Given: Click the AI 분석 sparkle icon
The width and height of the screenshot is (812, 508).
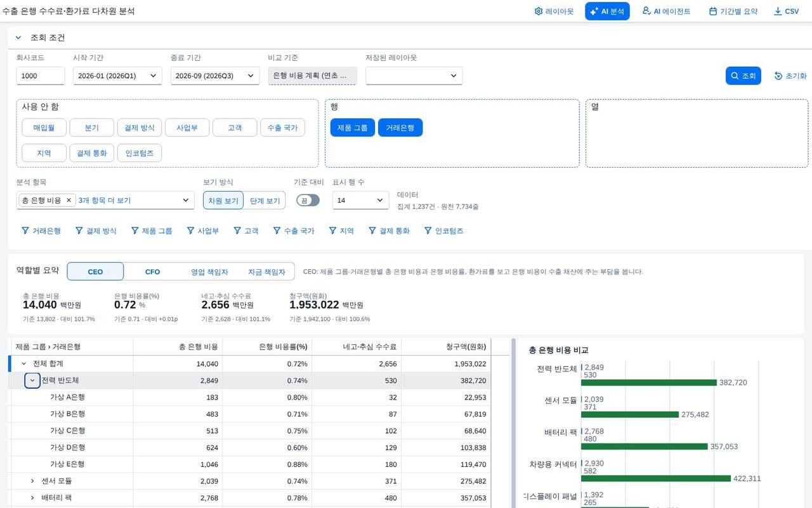Looking at the screenshot, I should [x=594, y=11].
